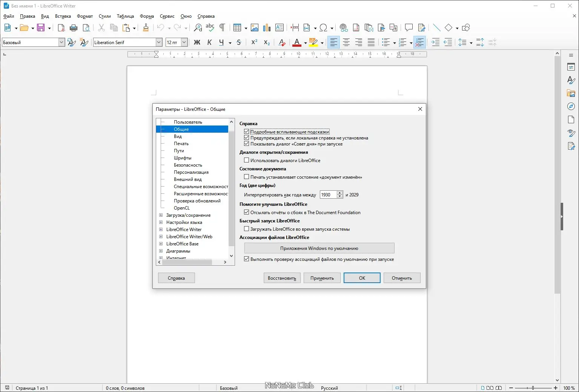The image size is (579, 392).
Task: Expand the 'Загрузка/сохранение' tree node
Action: (x=161, y=215)
